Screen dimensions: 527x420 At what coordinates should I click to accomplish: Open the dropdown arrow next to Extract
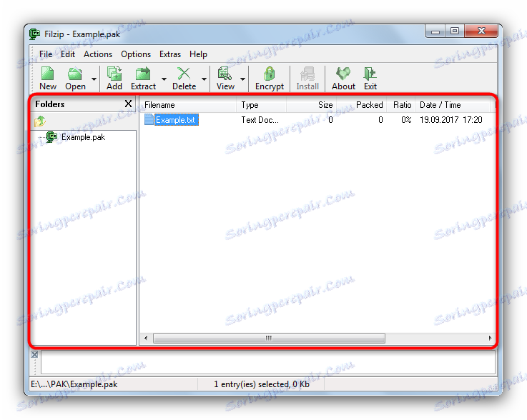click(x=164, y=79)
